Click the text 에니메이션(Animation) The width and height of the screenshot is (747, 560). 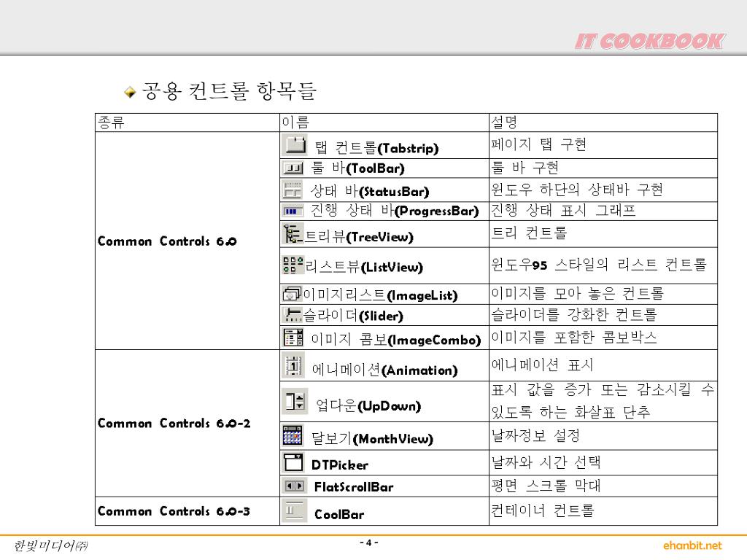pos(384,370)
